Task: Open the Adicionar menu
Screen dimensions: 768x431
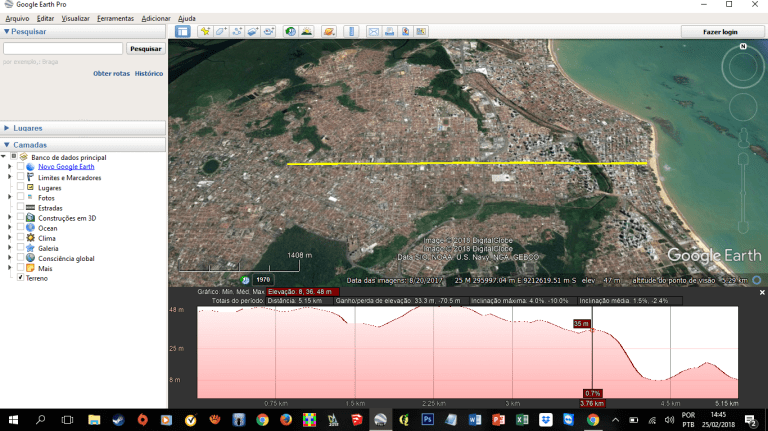Action: point(156,19)
